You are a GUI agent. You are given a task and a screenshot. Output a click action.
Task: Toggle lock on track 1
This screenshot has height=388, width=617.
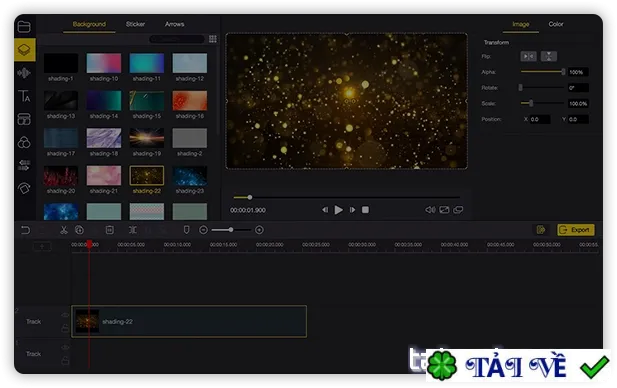point(65,360)
